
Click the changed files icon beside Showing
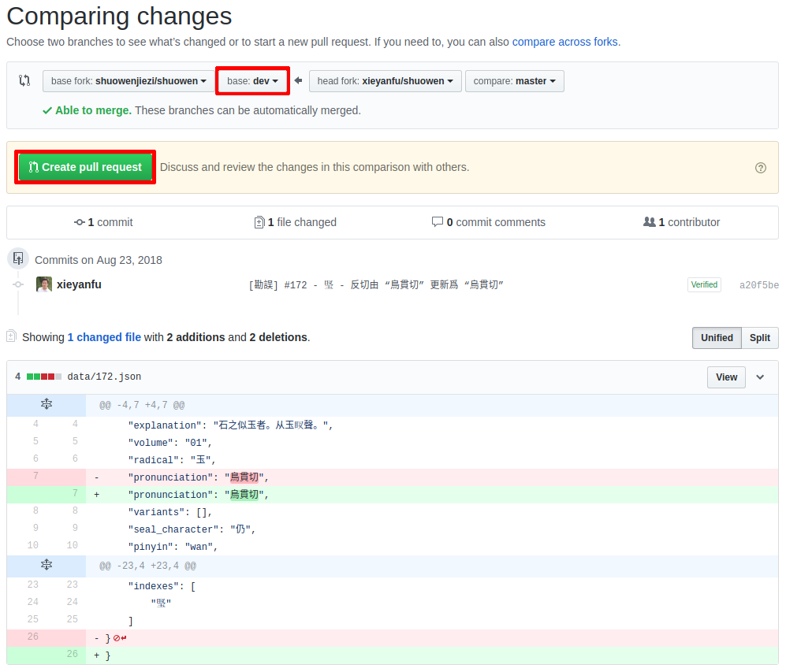coord(12,336)
